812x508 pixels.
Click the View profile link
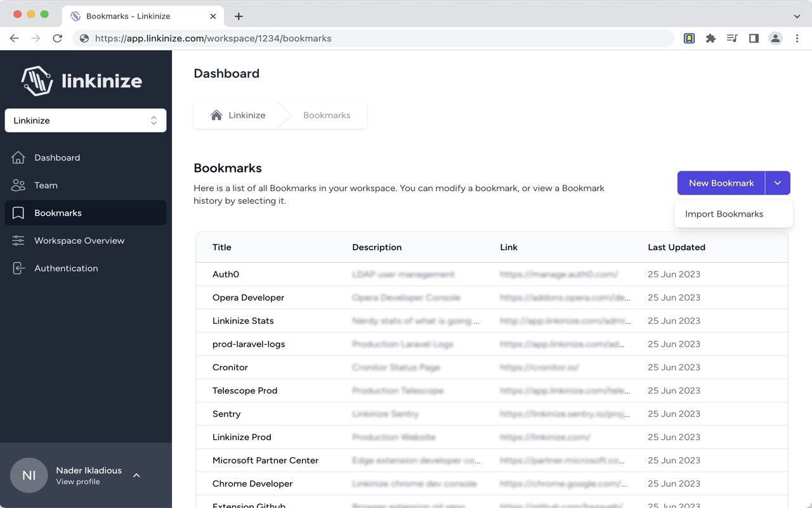click(77, 481)
